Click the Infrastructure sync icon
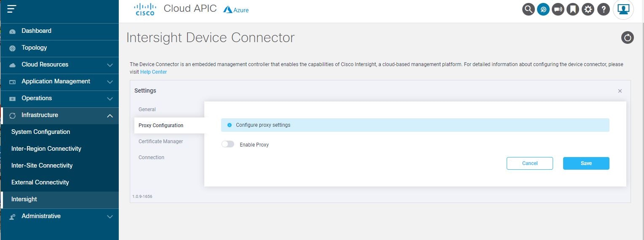The image size is (644, 240). 12,115
